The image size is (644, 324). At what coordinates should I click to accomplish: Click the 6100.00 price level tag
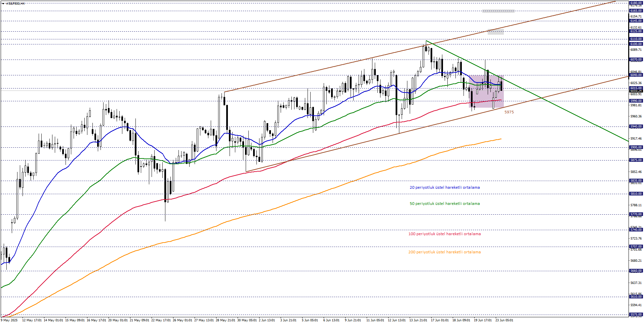tap(636, 44)
